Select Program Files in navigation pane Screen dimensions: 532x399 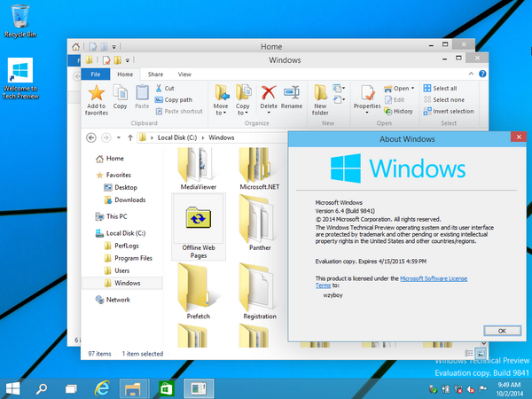pos(133,258)
